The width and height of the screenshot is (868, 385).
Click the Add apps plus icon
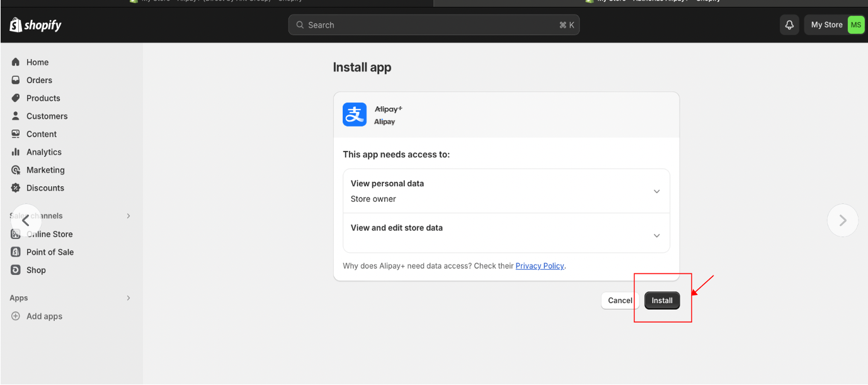[16, 316]
